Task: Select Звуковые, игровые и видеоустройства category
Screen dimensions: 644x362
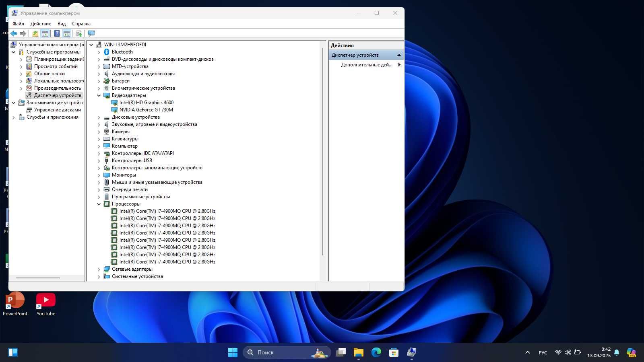Action: 154,124
